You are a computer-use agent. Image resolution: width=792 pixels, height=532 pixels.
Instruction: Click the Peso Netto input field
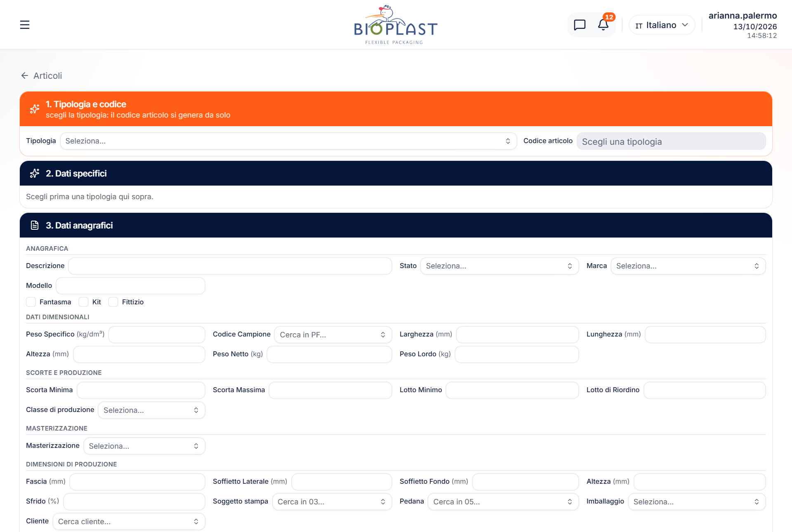click(329, 355)
